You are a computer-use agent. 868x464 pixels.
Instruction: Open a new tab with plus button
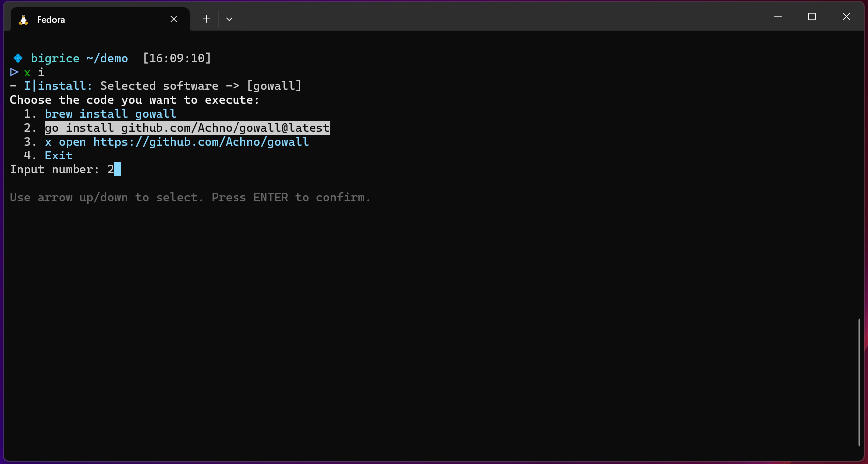pos(206,19)
